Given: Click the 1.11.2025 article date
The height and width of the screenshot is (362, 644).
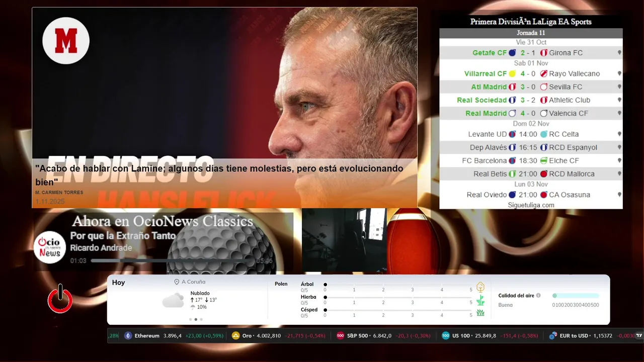Looking at the screenshot, I should [50, 202].
